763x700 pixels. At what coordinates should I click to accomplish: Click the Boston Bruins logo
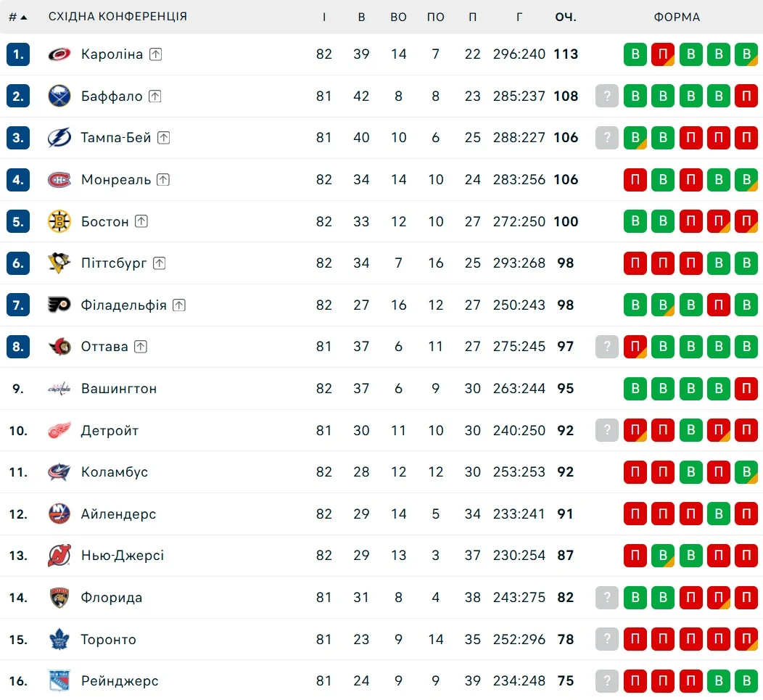click(59, 221)
